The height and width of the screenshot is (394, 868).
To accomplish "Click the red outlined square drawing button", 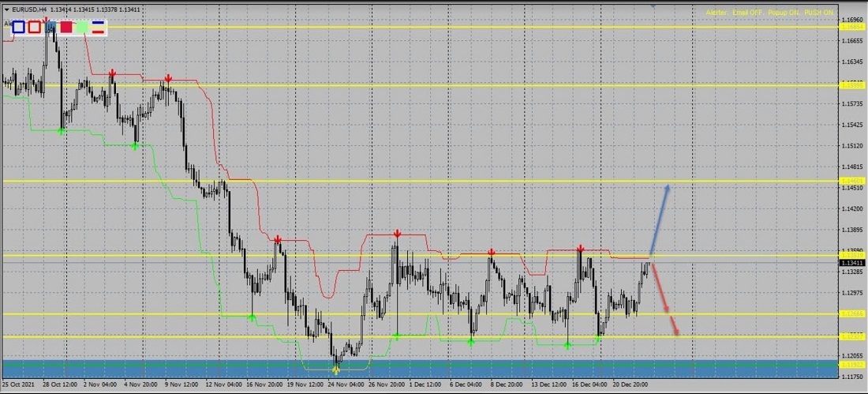I will tap(34, 27).
